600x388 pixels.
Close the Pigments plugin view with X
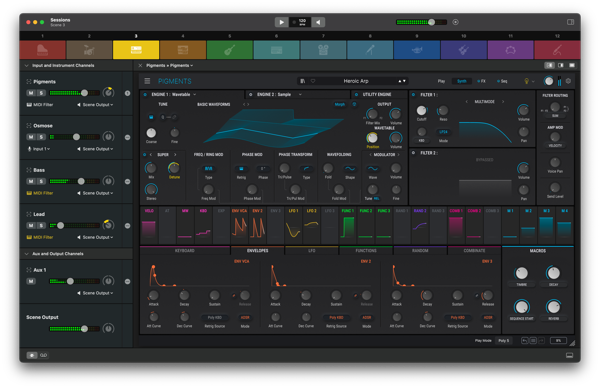point(140,65)
